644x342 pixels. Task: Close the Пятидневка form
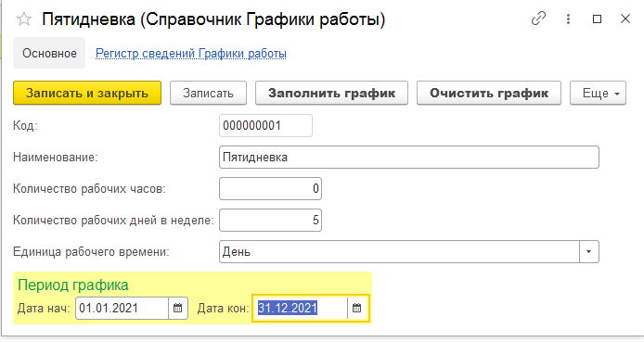click(625, 19)
